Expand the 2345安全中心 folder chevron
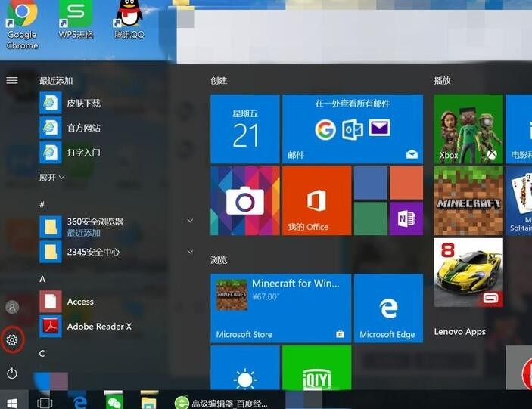The width and height of the screenshot is (532, 409). [x=190, y=252]
